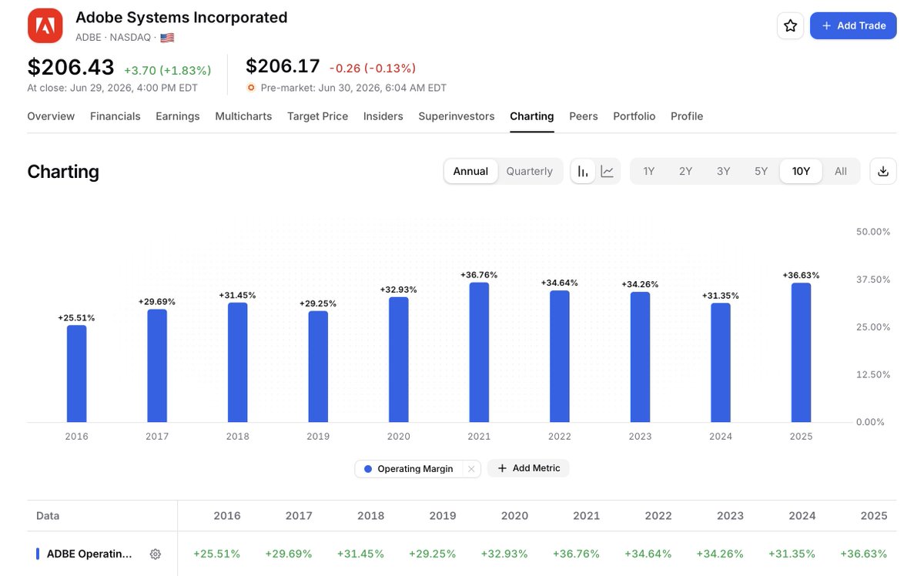Click the ADBE Operating row label
The image size is (924, 576).
(89, 554)
